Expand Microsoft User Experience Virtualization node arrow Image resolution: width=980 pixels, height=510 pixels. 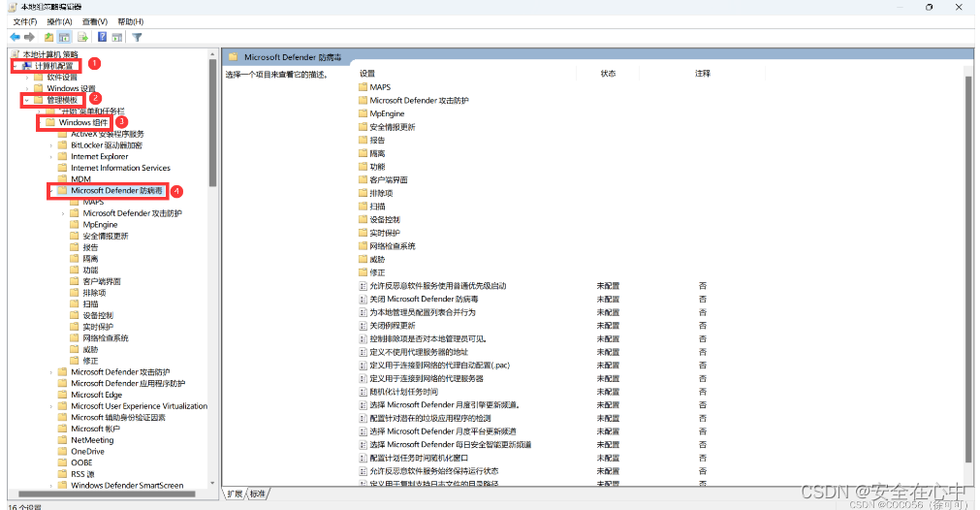[51, 406]
